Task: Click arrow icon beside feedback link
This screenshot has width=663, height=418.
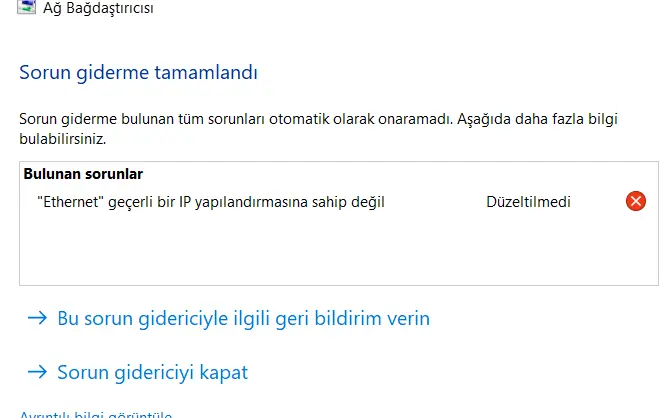Action: click(x=37, y=318)
